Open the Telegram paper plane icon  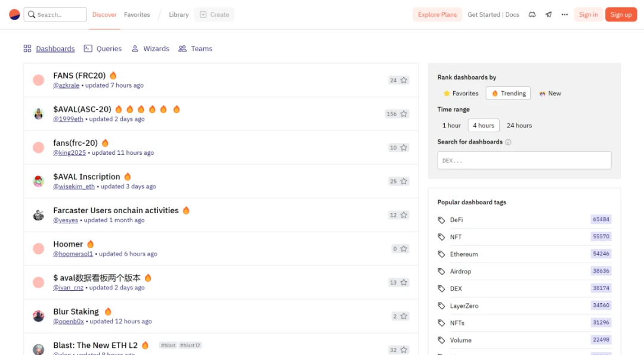548,14
